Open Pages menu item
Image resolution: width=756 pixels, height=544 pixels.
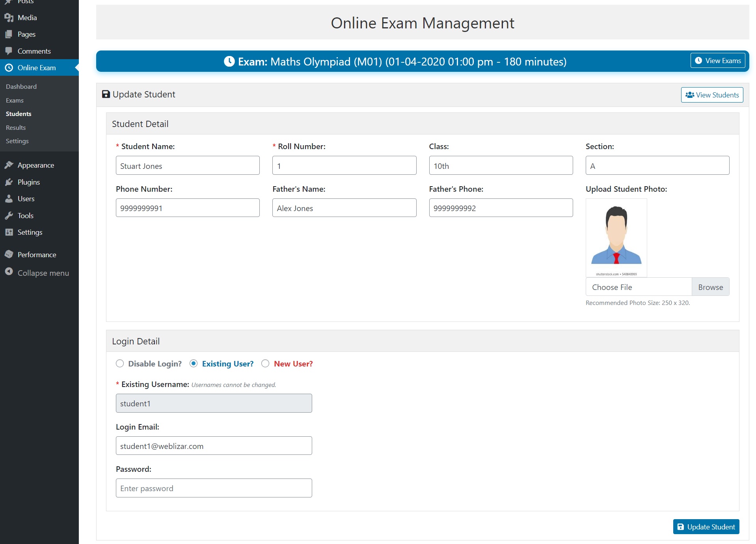tap(39, 34)
